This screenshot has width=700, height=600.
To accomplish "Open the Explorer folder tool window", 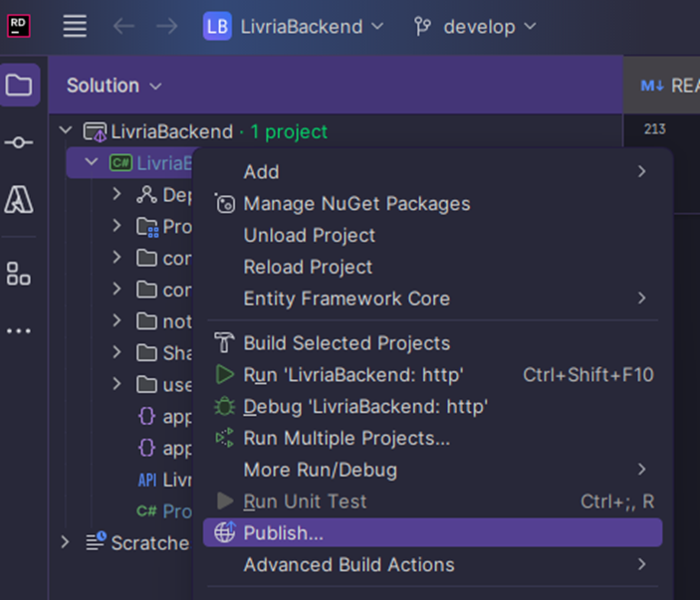I will coord(19,85).
